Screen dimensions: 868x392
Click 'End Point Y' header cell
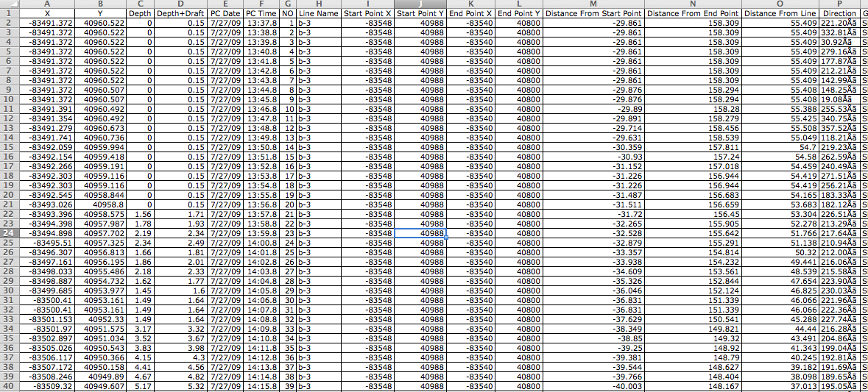pyautogui.click(x=519, y=13)
